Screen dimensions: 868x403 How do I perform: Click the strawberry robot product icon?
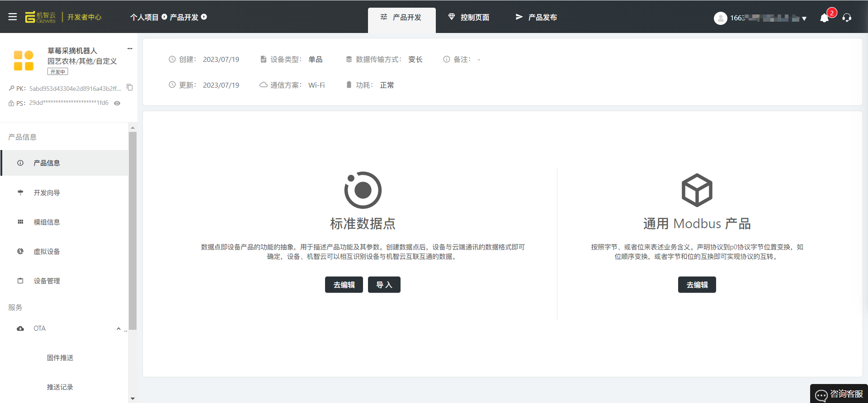[x=24, y=61]
